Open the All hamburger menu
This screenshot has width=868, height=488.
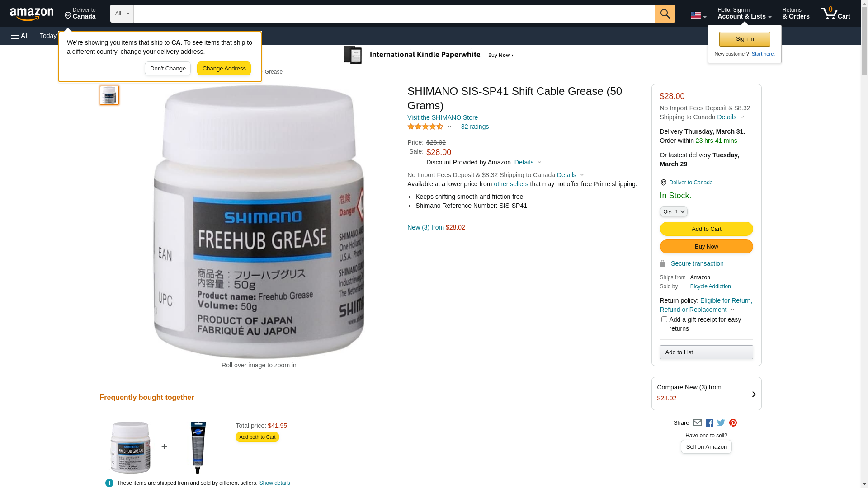pos(20,36)
